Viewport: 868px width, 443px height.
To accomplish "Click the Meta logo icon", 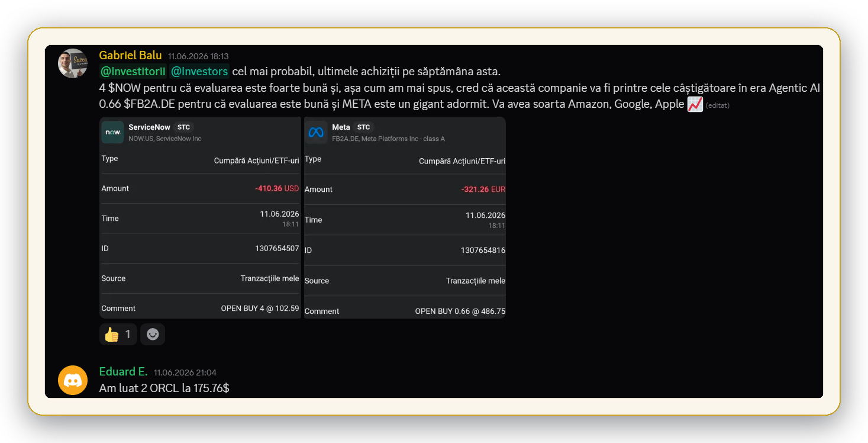I will pyautogui.click(x=316, y=133).
